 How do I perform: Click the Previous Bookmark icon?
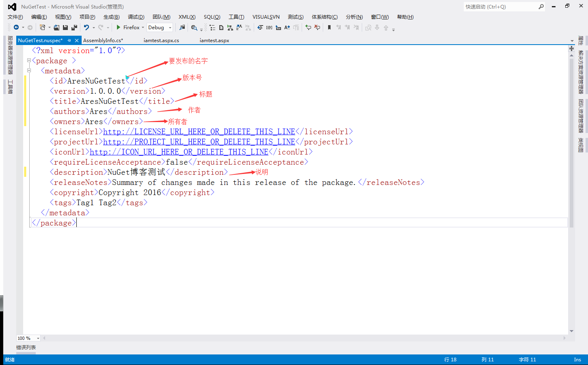(338, 28)
